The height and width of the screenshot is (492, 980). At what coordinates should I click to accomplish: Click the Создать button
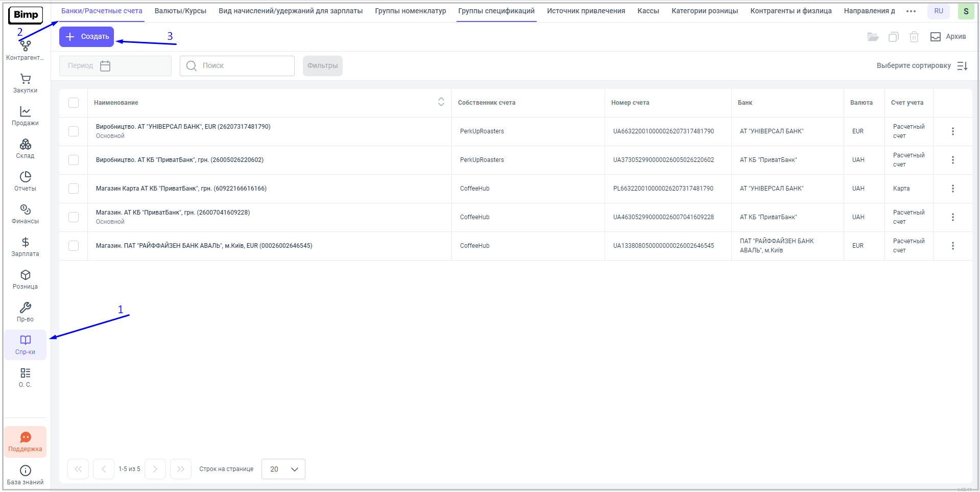click(87, 37)
